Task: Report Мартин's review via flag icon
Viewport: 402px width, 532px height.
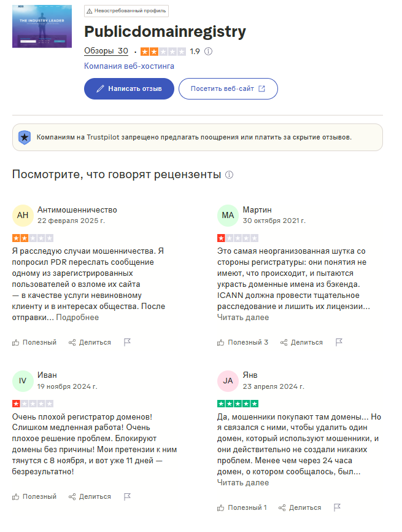Action: (x=338, y=342)
